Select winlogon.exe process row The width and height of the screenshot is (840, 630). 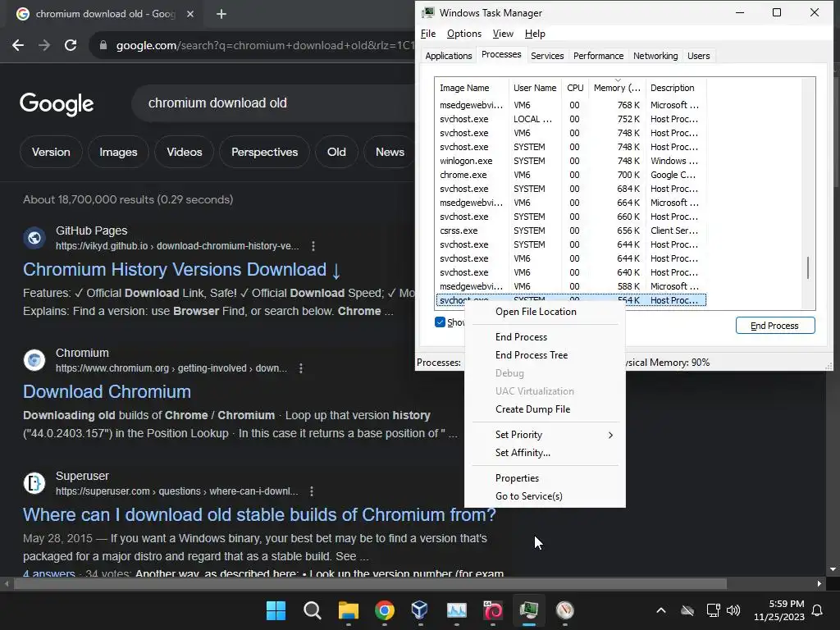point(571,161)
